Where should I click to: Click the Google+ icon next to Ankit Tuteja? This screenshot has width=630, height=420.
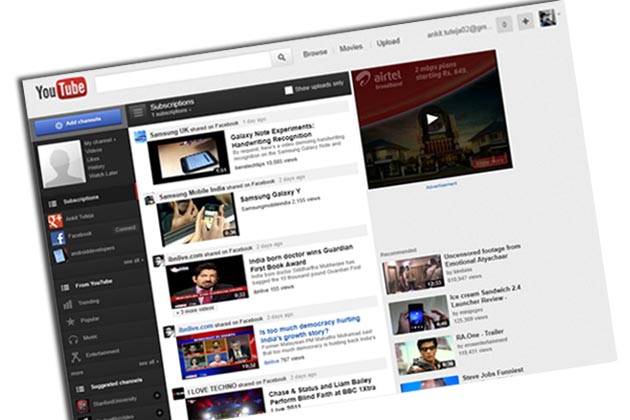[55, 221]
